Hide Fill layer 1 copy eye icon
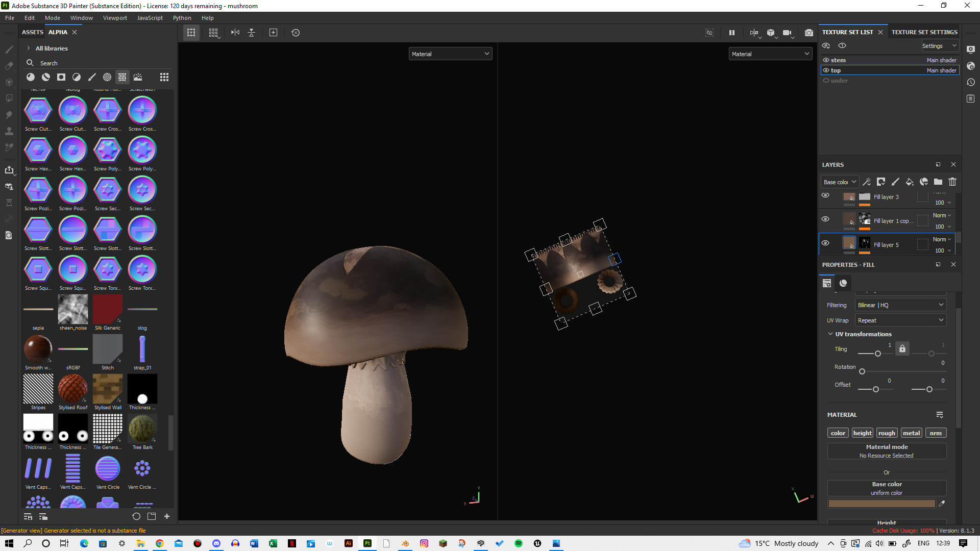980x551 pixels. (x=825, y=219)
